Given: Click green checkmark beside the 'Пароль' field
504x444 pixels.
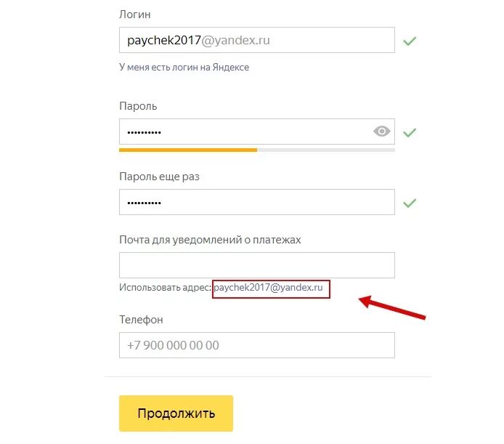Looking at the screenshot, I should point(410,132).
